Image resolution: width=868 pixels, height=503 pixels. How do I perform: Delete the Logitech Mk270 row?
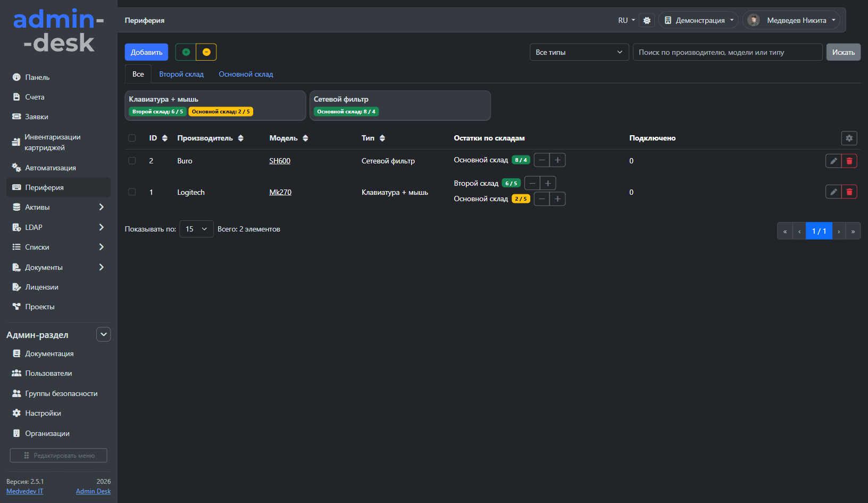pyautogui.click(x=849, y=192)
